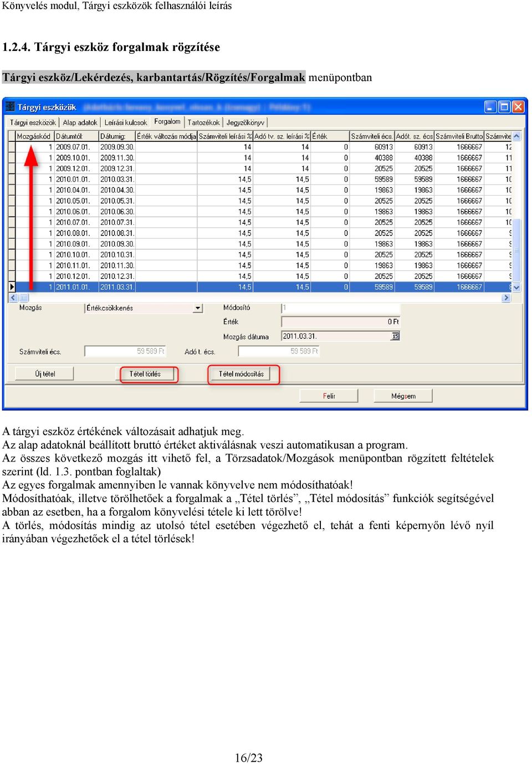Select the highlighted 2011.01.01. row

(260, 287)
